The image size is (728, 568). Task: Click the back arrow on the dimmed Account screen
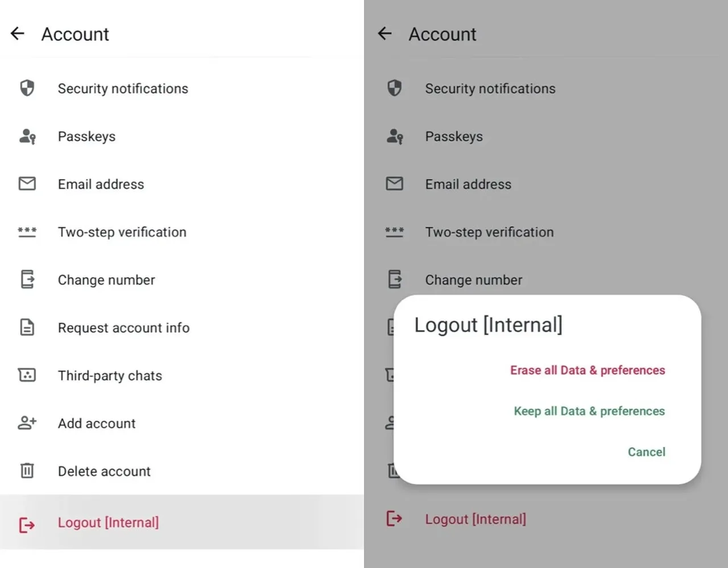coord(385,34)
